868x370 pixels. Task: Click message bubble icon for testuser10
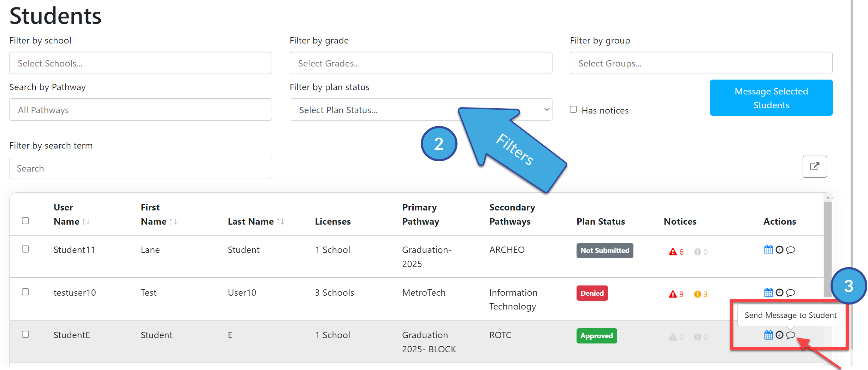790,293
